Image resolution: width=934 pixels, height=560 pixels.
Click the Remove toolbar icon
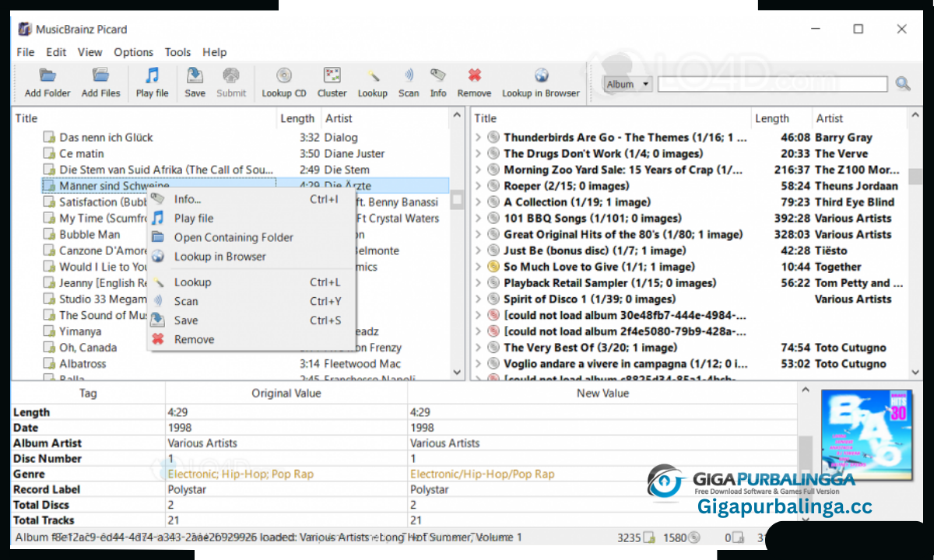click(474, 75)
